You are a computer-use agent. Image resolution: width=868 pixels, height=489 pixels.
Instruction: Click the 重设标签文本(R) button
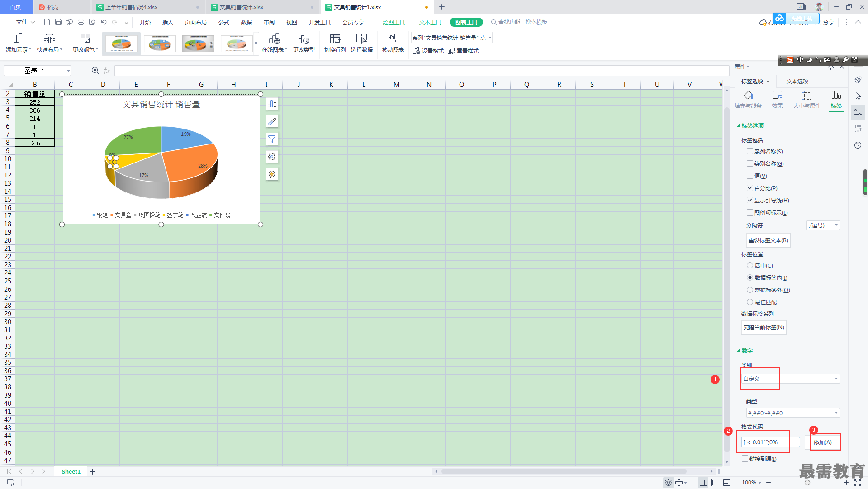[x=768, y=240]
